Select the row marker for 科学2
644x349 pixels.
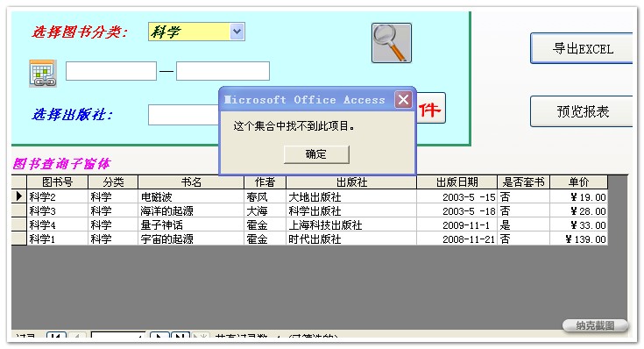pyautogui.click(x=19, y=196)
